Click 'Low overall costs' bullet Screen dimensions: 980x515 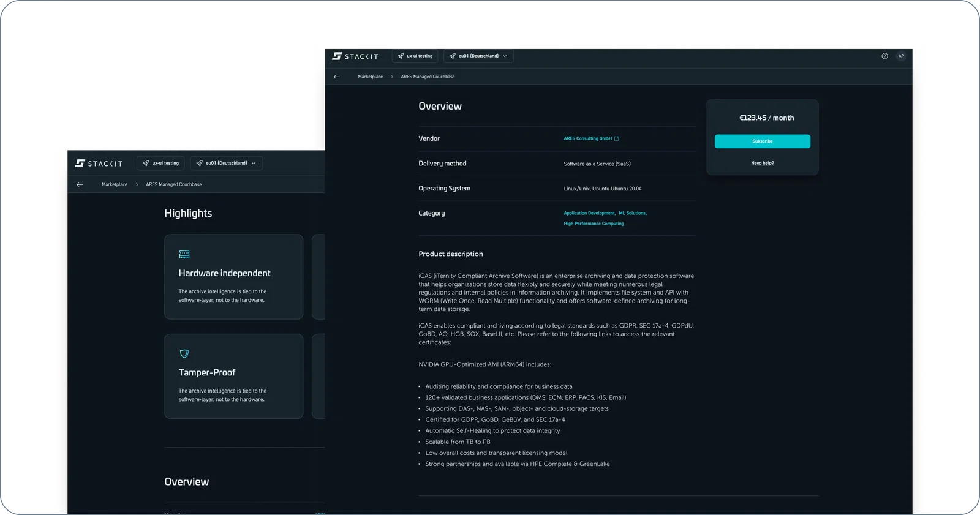(x=497, y=453)
